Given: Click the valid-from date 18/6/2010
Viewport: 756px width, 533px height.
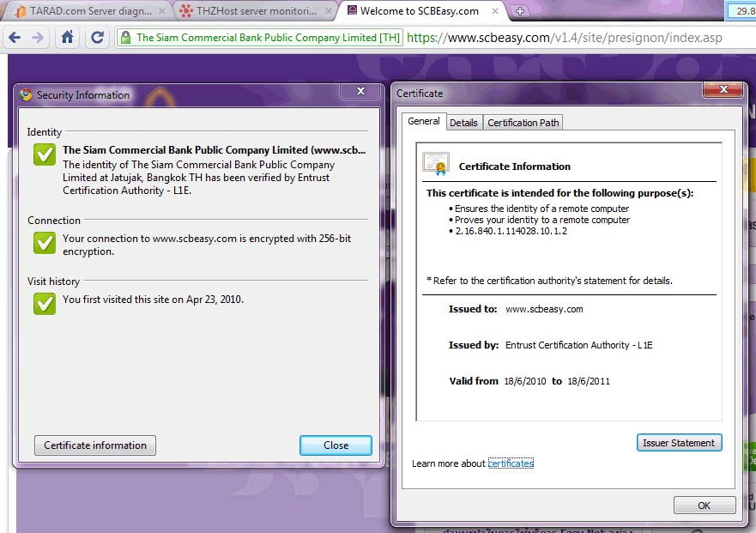Looking at the screenshot, I should pos(524,382).
